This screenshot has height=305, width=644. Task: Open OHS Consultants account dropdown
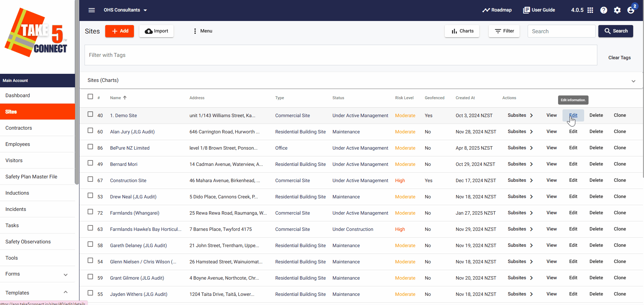click(x=125, y=10)
